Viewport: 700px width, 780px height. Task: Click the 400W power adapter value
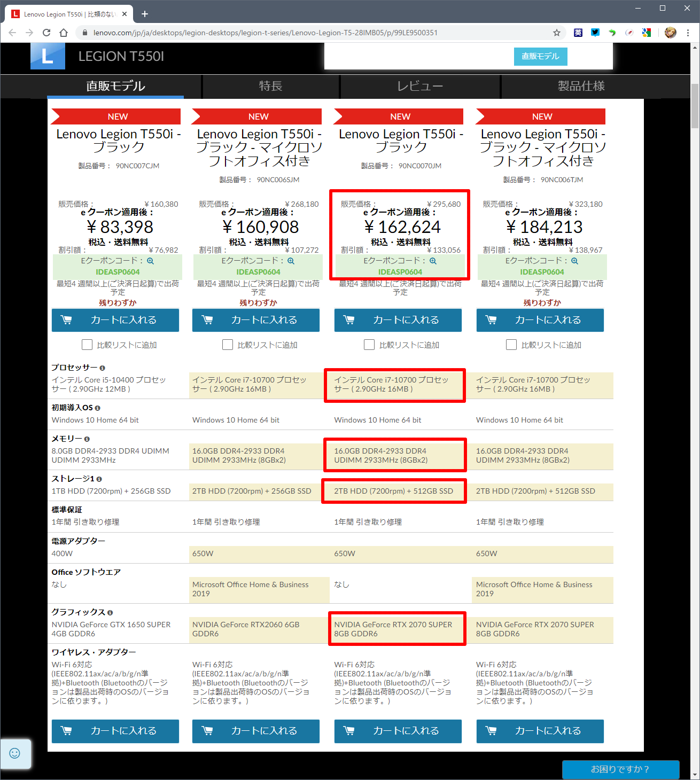(62, 553)
